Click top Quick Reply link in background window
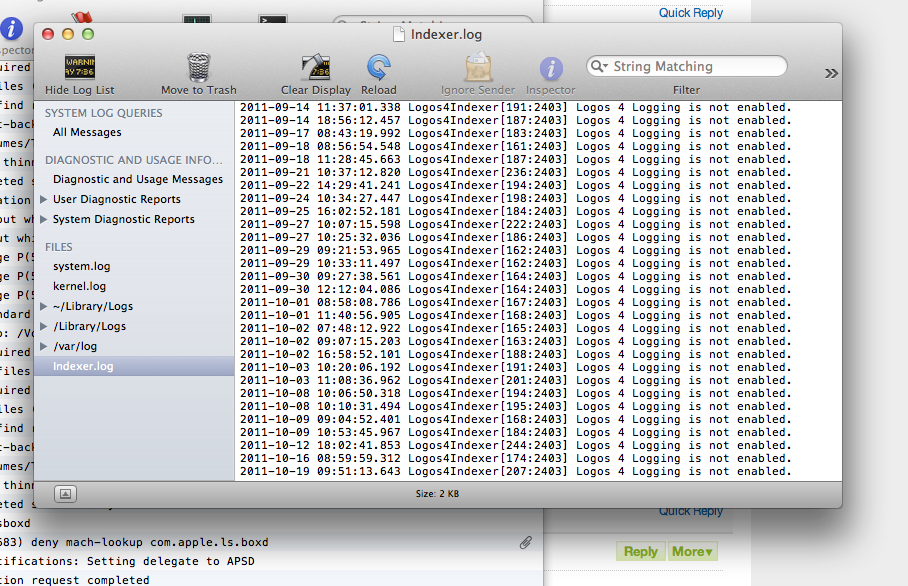This screenshot has width=908, height=586. (x=691, y=13)
